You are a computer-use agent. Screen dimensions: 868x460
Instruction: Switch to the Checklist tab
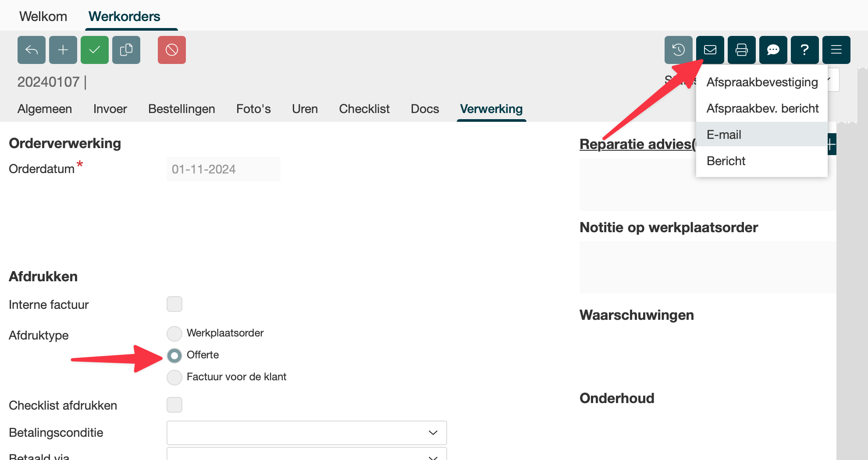click(364, 109)
